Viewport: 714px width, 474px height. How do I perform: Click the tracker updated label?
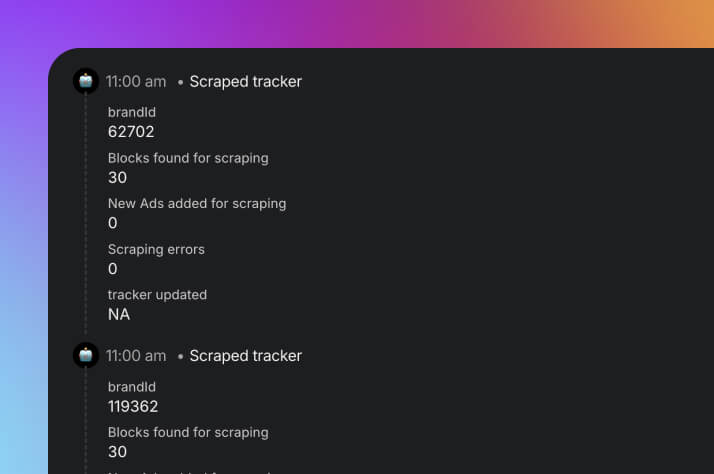click(158, 295)
